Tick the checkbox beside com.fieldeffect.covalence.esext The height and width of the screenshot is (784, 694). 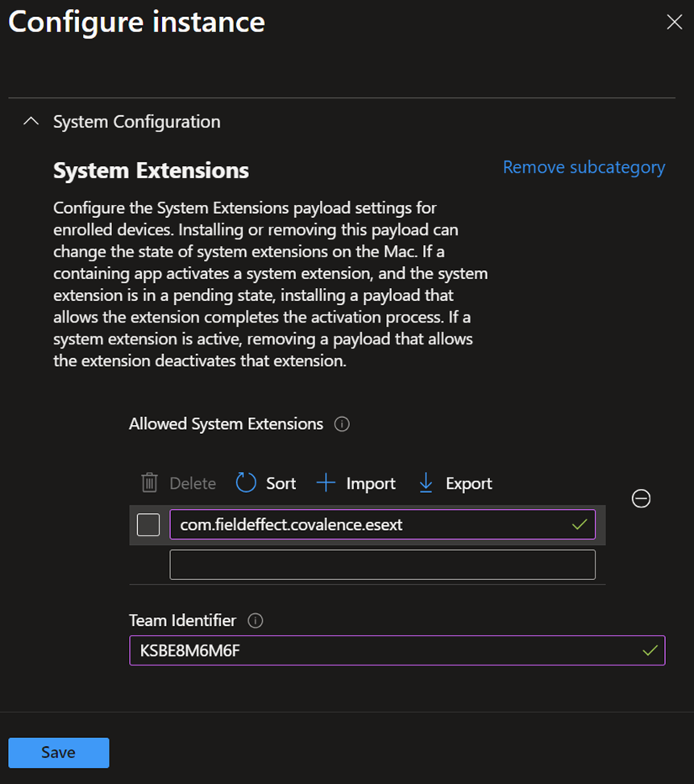(148, 524)
